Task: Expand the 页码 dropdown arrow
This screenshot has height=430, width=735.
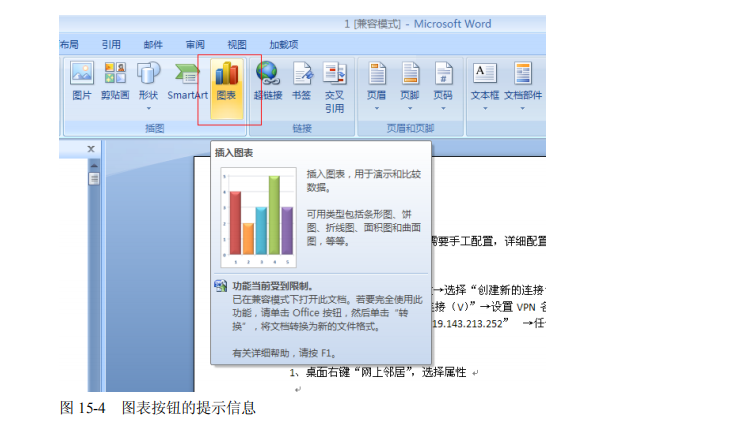Action: tap(443, 109)
